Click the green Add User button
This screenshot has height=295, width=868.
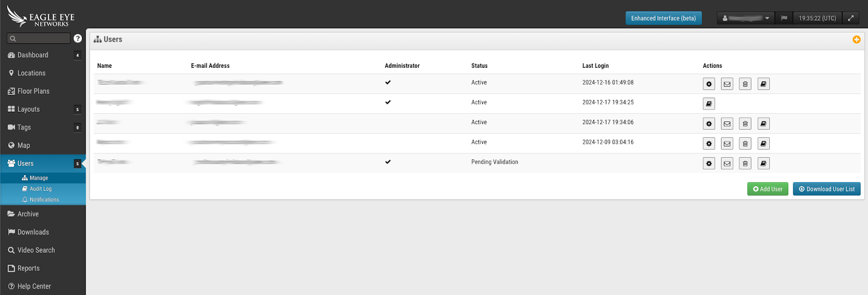[767, 189]
